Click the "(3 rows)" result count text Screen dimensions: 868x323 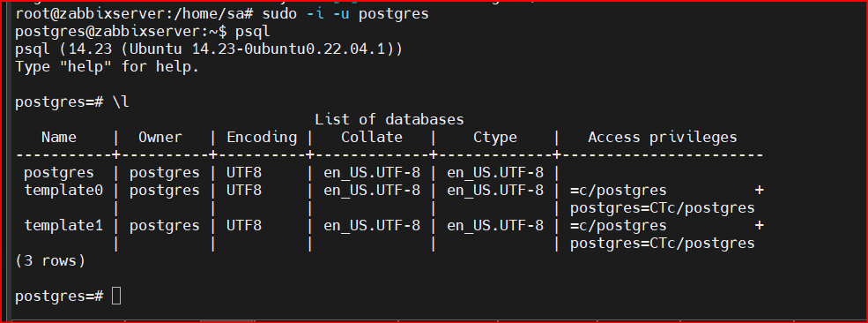tap(50, 261)
